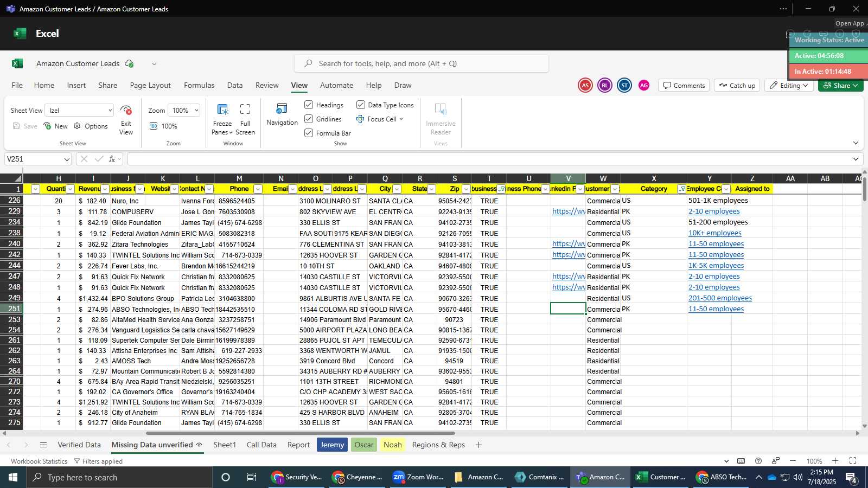This screenshot has height=488, width=868.
Task: Toggle the Formula Bar checkbox
Action: pos(309,133)
